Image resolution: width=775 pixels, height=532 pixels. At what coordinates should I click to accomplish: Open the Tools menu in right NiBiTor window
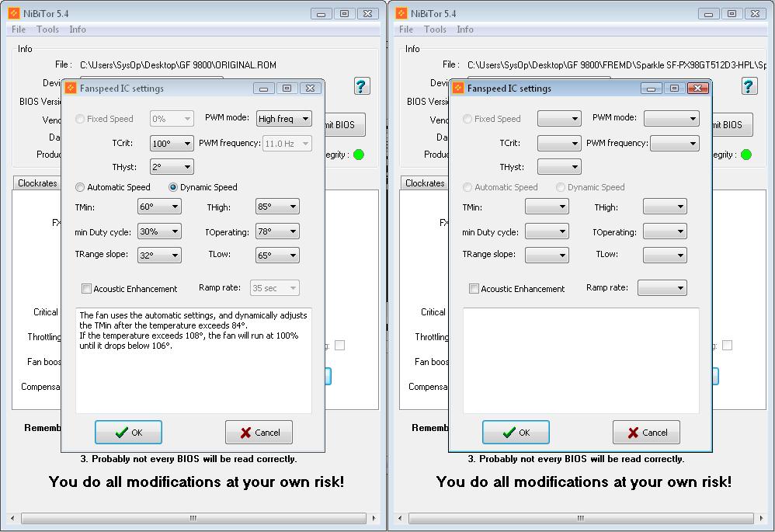[x=435, y=30]
